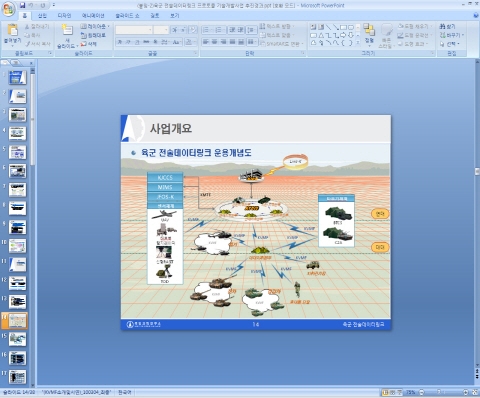Click the 붙여넣기 (Paste) clipboard icon

click(12, 30)
